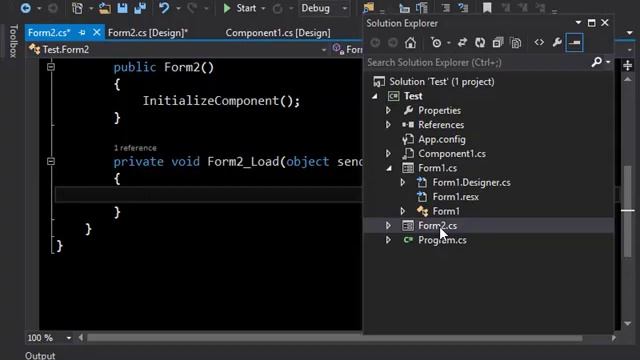Select Solution 'Test' (1 project) row
Image resolution: width=640 pixels, height=360 pixels.
pyautogui.click(x=489, y=82)
